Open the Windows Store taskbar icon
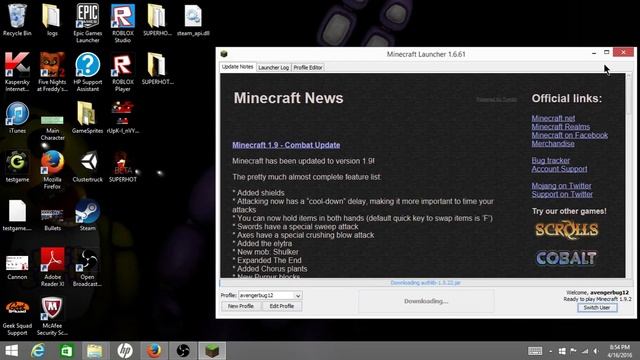Image resolution: width=640 pixels, height=360 pixels. tap(66, 351)
